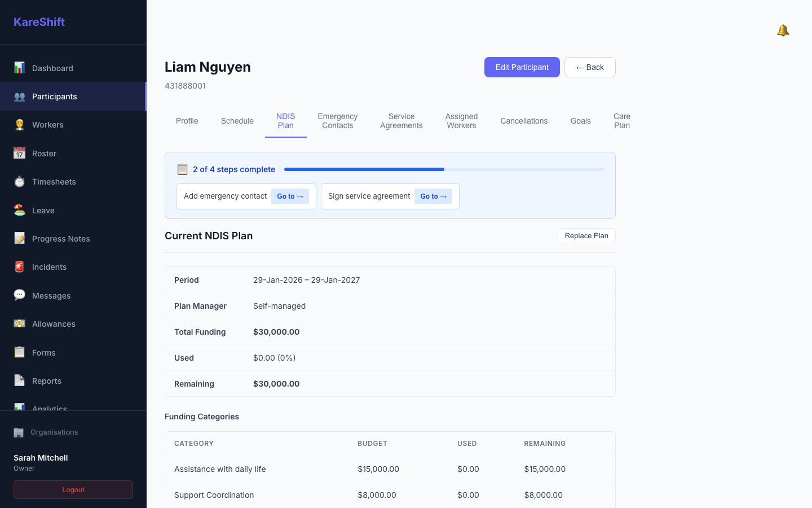Click the Timesheets stopwatch icon
812x508 pixels.
19,182
